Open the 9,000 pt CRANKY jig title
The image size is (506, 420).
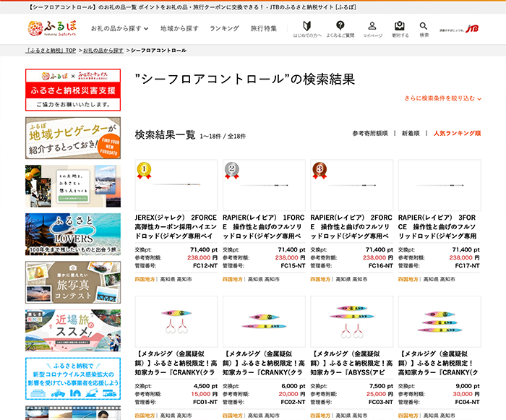(x=439, y=363)
